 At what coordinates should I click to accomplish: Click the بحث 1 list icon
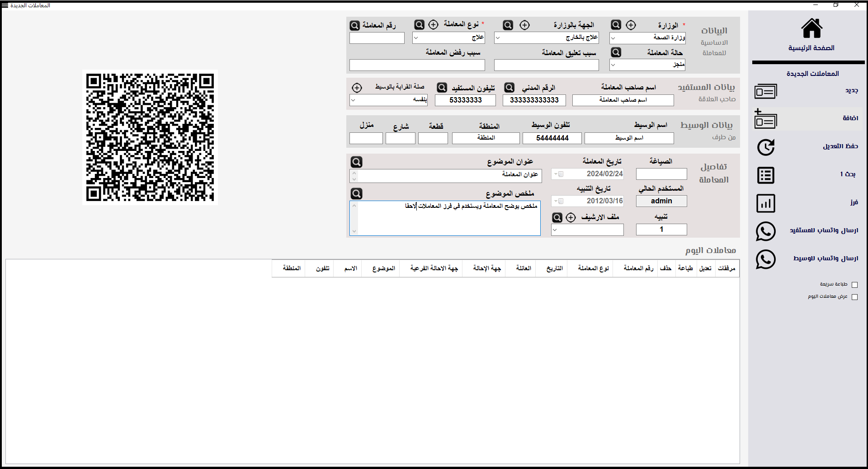[766, 175]
